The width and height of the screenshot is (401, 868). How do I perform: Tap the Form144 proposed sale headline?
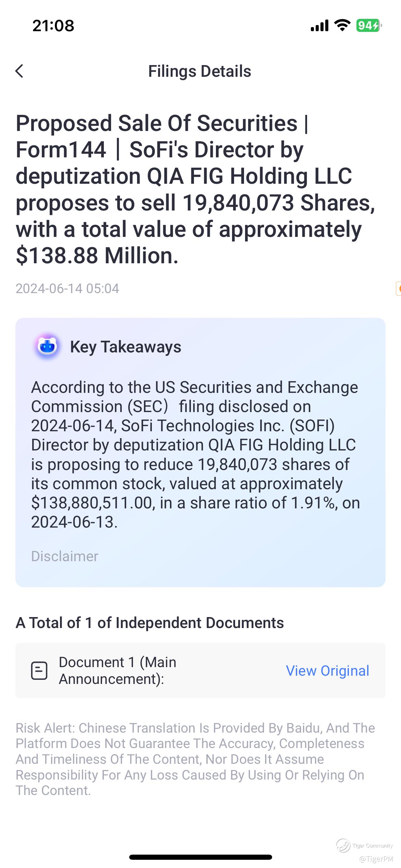195,189
